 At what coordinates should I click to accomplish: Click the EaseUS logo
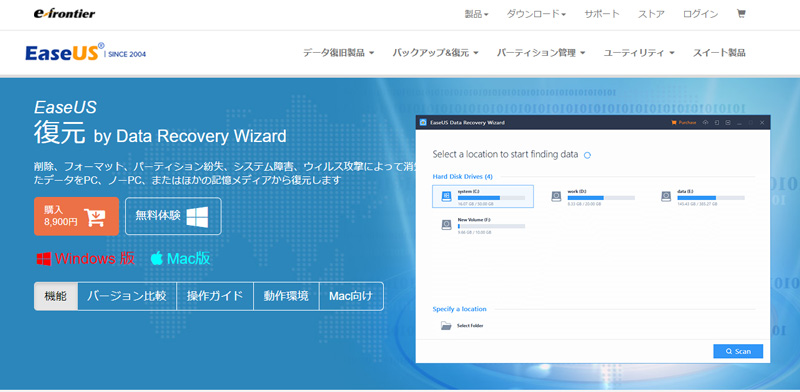65,53
